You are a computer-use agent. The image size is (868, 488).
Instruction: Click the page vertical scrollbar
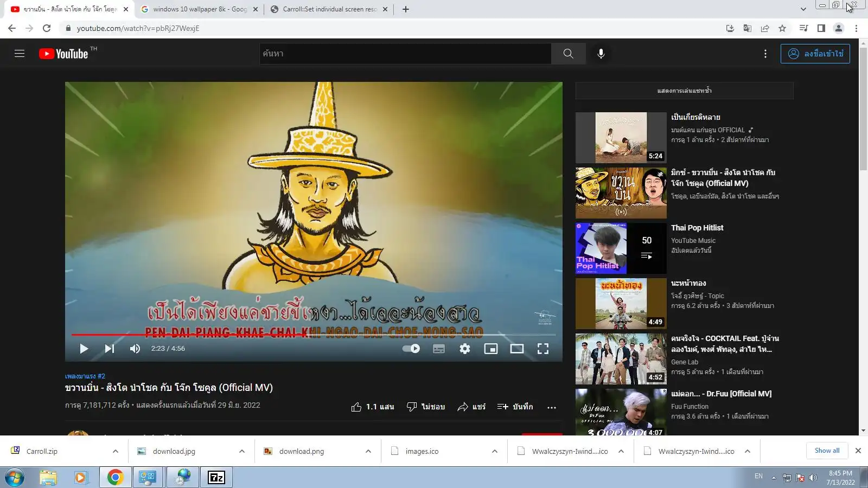pyautogui.click(x=864, y=108)
